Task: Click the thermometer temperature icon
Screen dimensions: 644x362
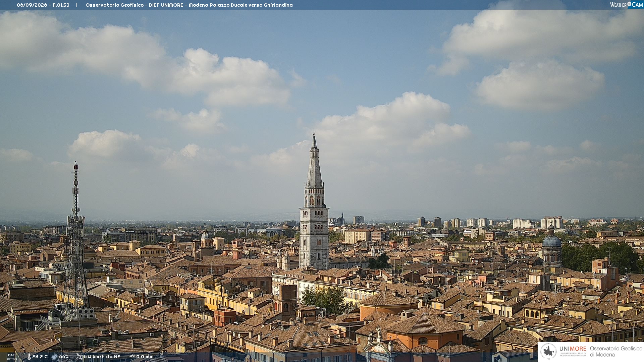Action: click(29, 357)
